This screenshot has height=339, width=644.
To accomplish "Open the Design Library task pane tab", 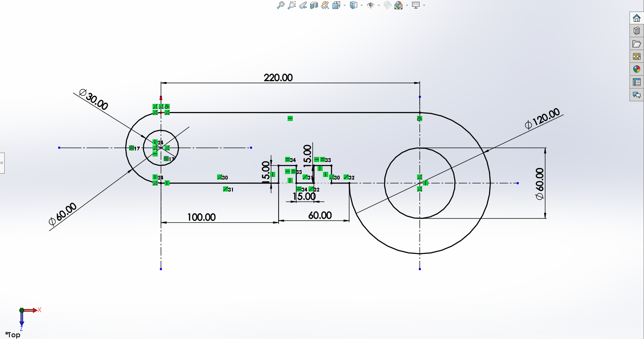I will pos(637,31).
